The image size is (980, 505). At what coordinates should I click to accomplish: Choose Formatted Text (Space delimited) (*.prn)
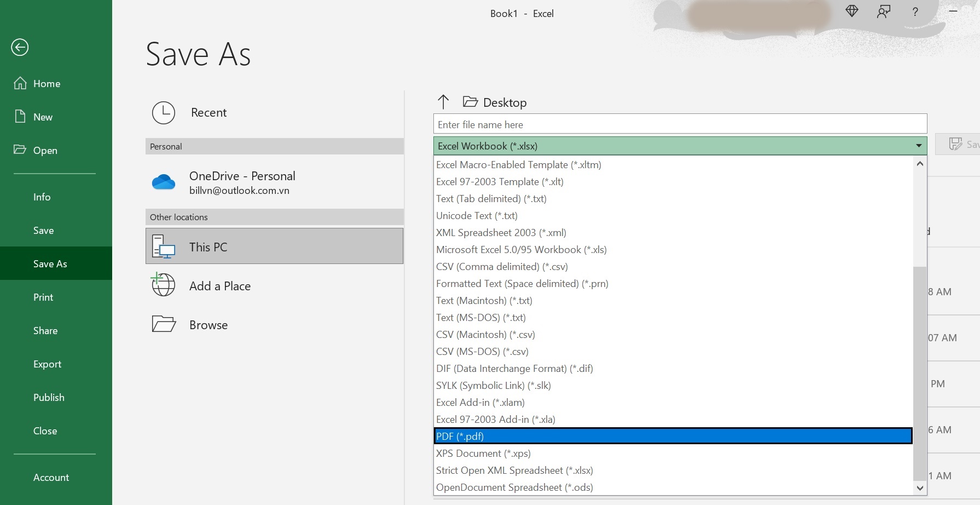[x=673, y=283]
